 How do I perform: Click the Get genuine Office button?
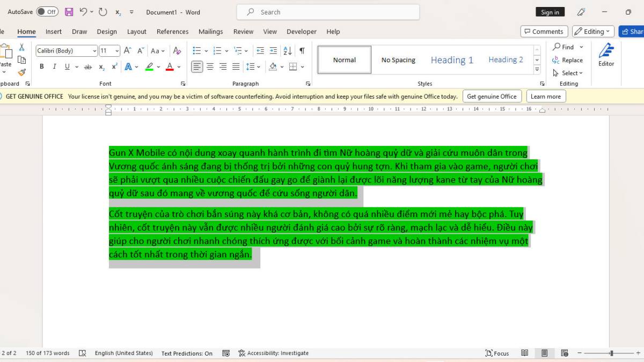[x=492, y=97]
